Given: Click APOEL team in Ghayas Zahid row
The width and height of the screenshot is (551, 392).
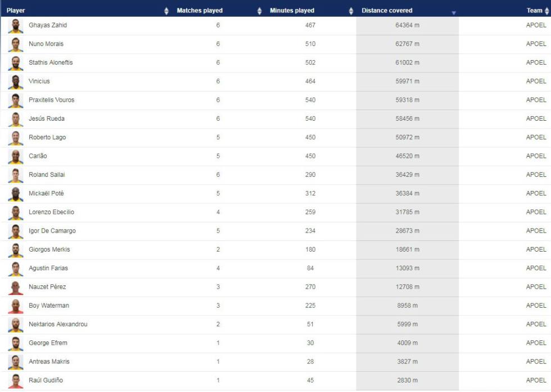Looking at the screenshot, I should point(536,25).
